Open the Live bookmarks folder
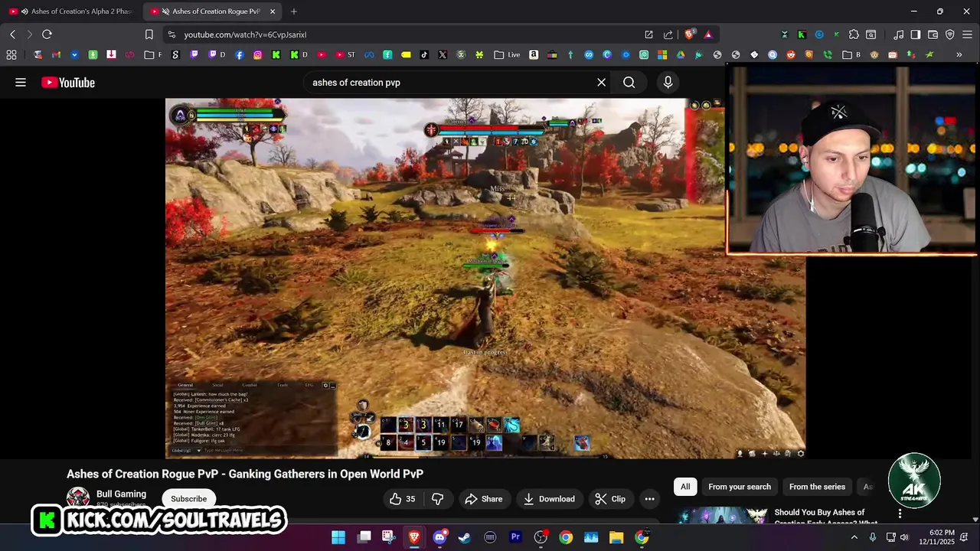 pyautogui.click(x=507, y=55)
